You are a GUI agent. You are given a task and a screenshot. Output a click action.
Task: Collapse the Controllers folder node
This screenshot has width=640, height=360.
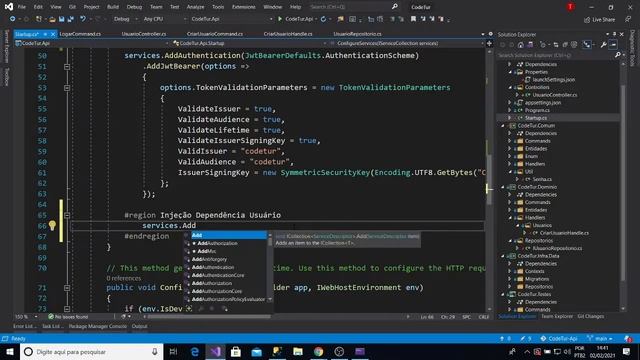[510, 87]
